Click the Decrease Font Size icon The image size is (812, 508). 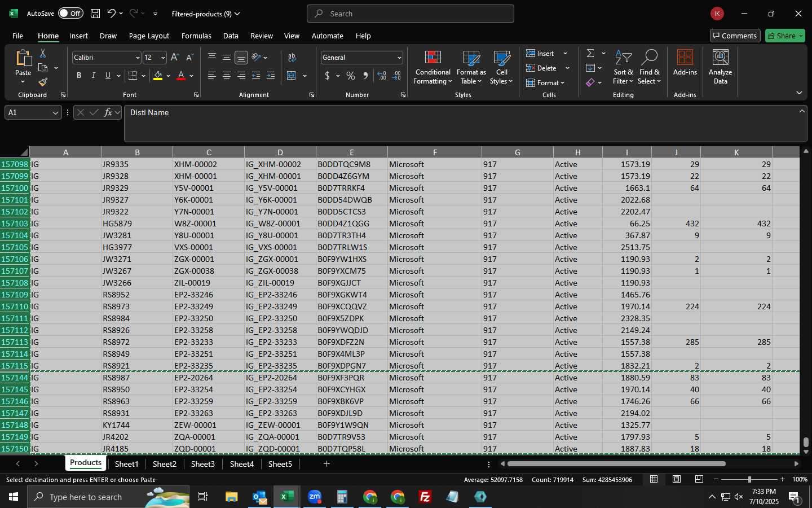point(189,58)
